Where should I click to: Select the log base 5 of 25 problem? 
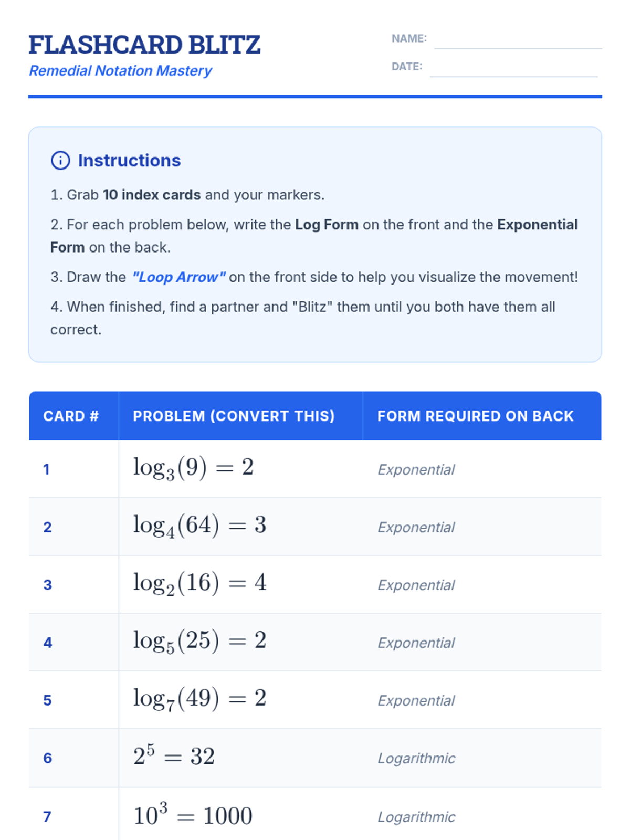click(x=199, y=641)
